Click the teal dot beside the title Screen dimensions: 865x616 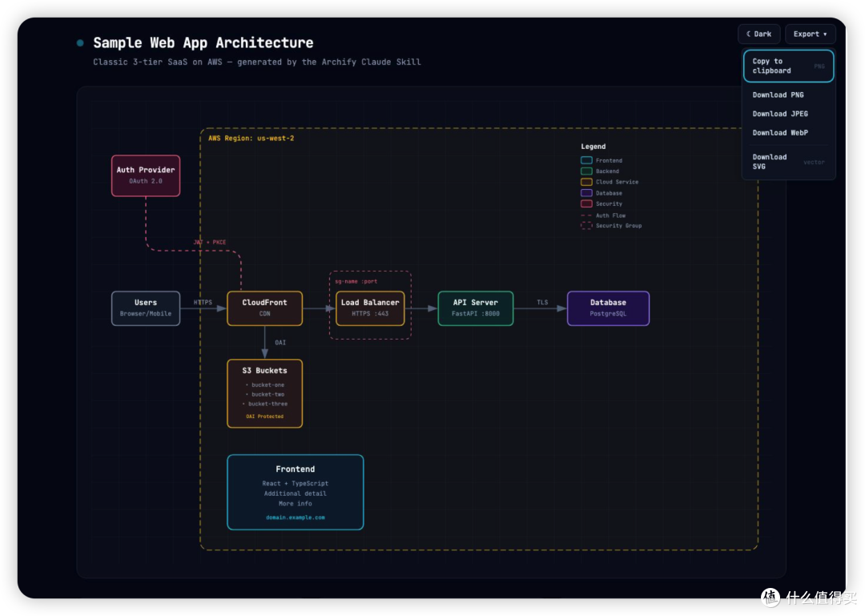[x=80, y=43]
